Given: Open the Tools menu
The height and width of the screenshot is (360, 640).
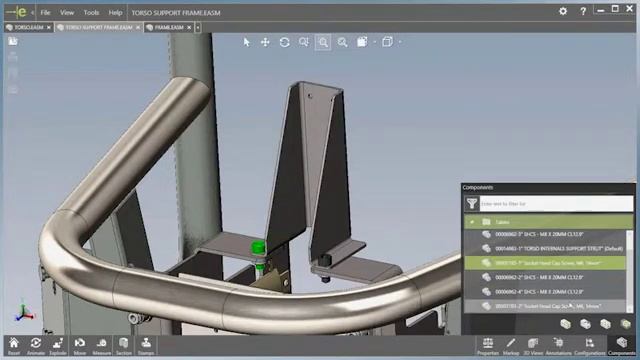Looking at the screenshot, I should click(91, 13).
